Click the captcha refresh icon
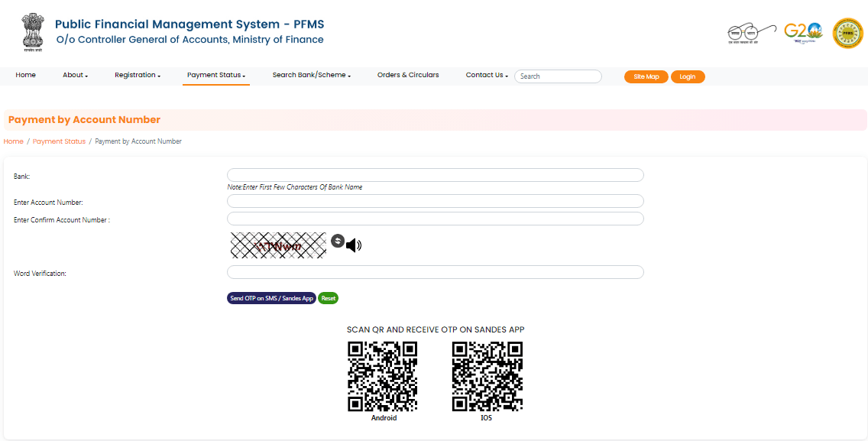The width and height of the screenshot is (868, 441). [x=338, y=241]
